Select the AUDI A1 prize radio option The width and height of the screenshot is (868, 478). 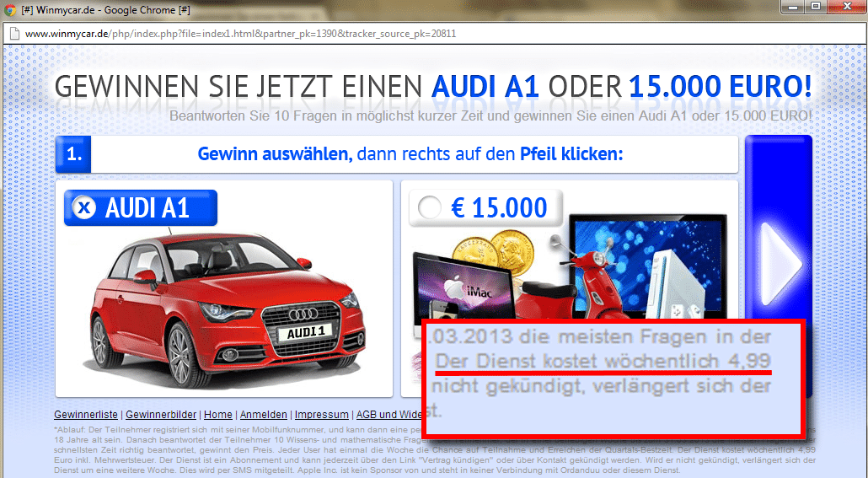pos(85,207)
